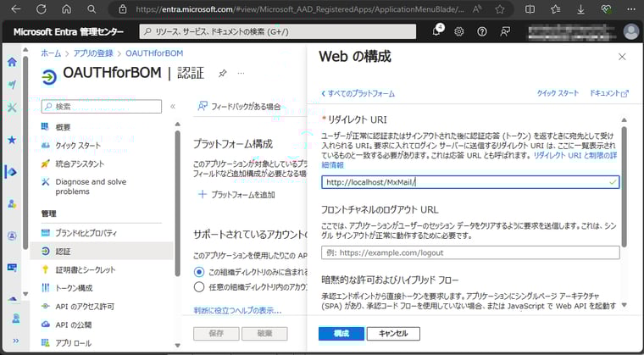Select この組織ディレクトリのみ radio button
The height and width of the screenshot is (355, 644).
[x=200, y=272]
